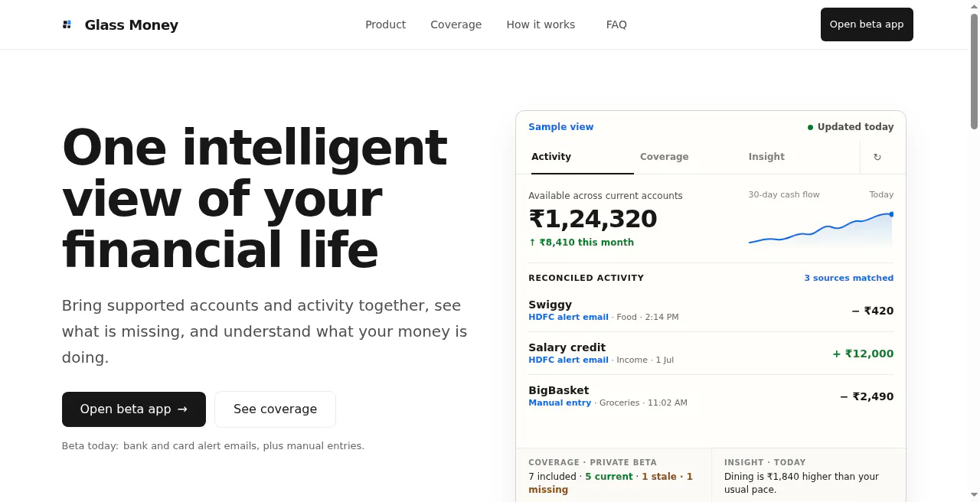Image resolution: width=980 pixels, height=502 pixels.
Task: Open the Coverage nav link in header
Action: [456, 24]
